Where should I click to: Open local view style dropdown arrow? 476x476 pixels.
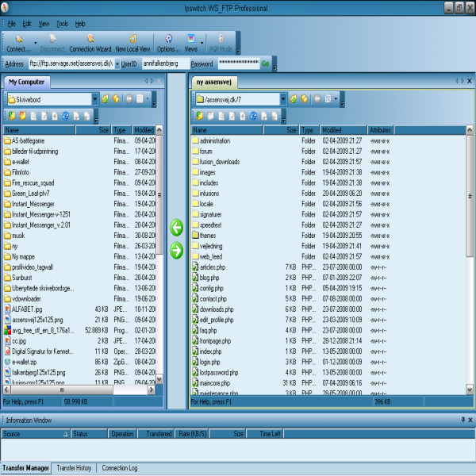pyautogui.click(x=148, y=99)
